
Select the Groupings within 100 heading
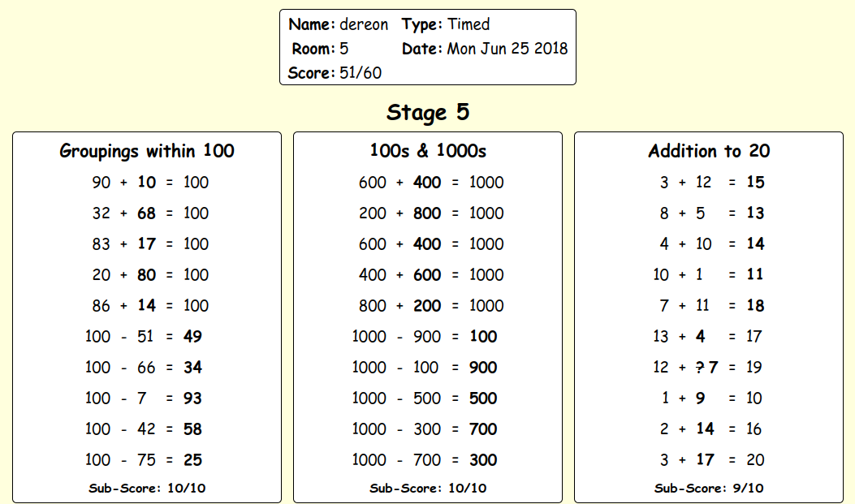[x=147, y=151]
